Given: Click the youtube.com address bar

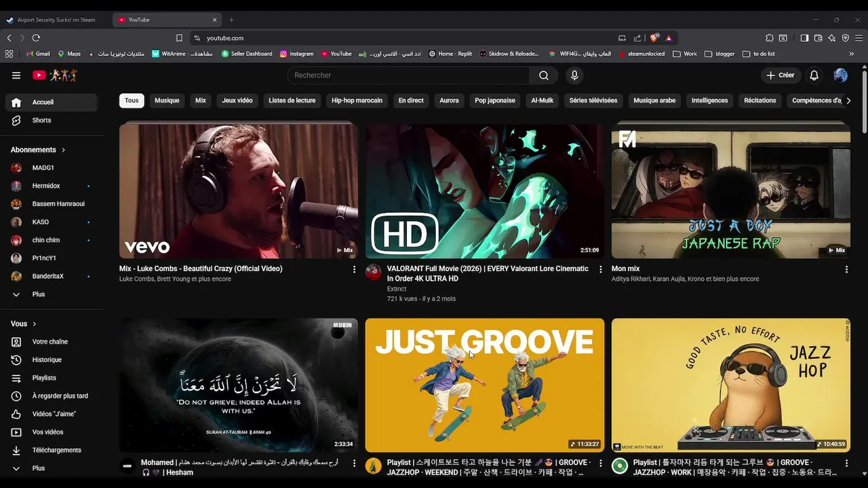Looking at the screenshot, I should [x=400, y=38].
